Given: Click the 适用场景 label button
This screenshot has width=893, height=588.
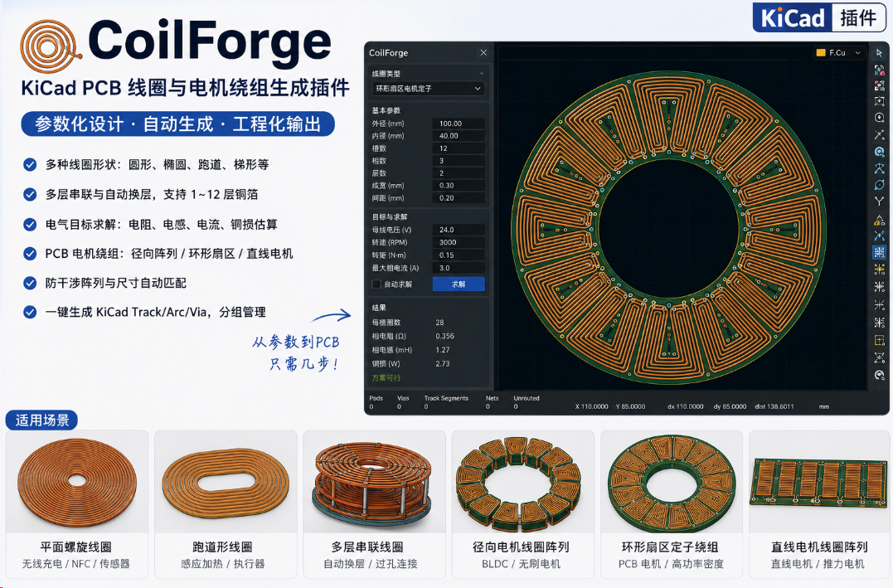Looking at the screenshot, I should [41, 420].
